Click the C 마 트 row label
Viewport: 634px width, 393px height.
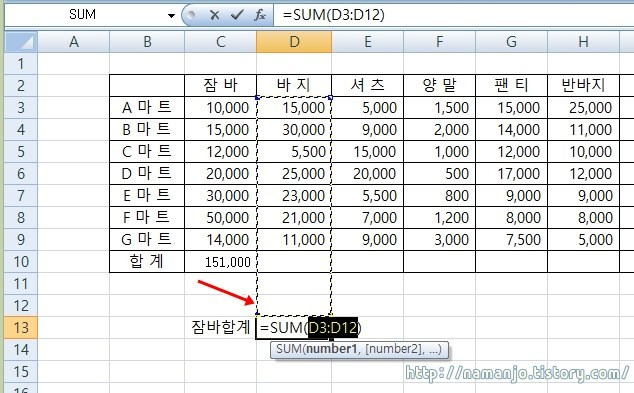pos(147,152)
